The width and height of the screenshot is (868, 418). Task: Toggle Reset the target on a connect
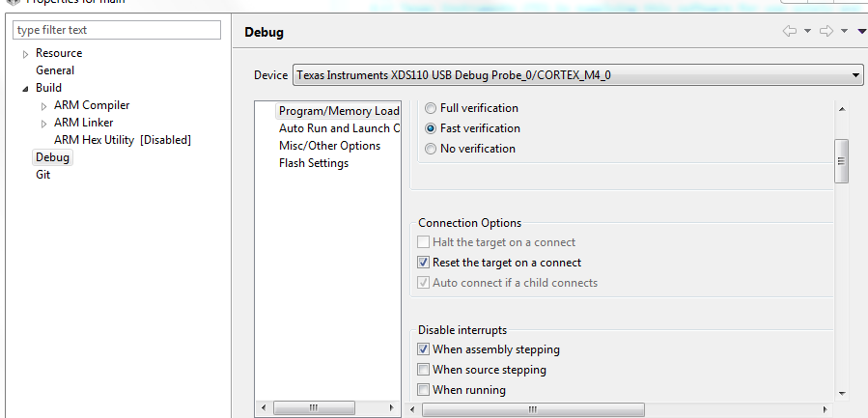tap(424, 263)
